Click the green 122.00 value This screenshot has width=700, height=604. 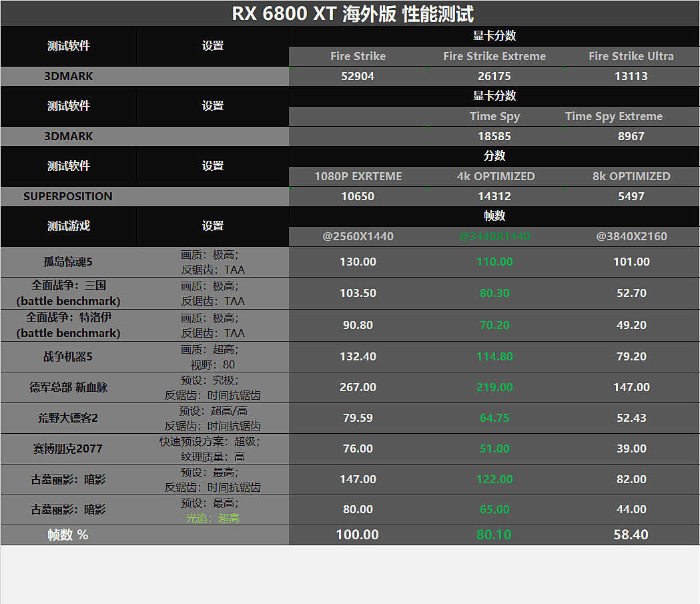tap(494, 479)
